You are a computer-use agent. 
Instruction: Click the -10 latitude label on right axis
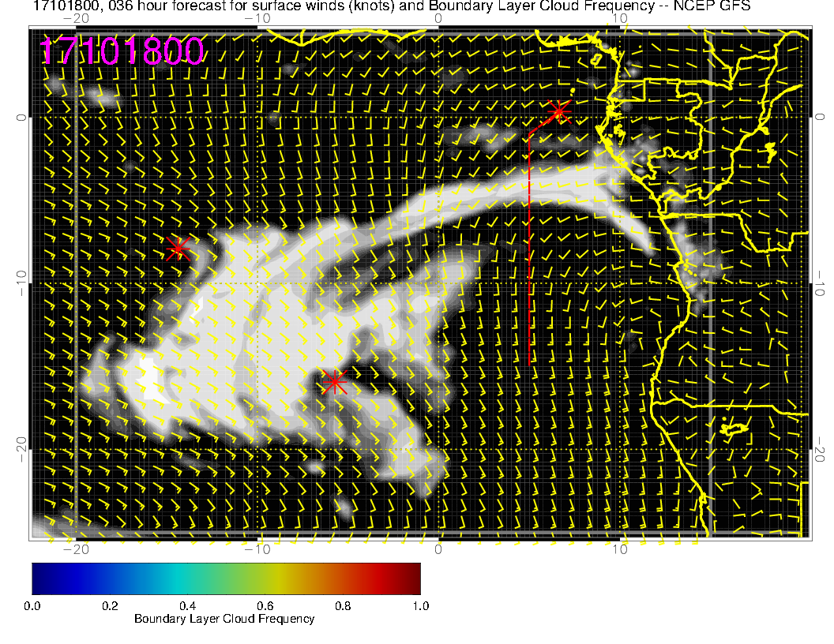821,281
